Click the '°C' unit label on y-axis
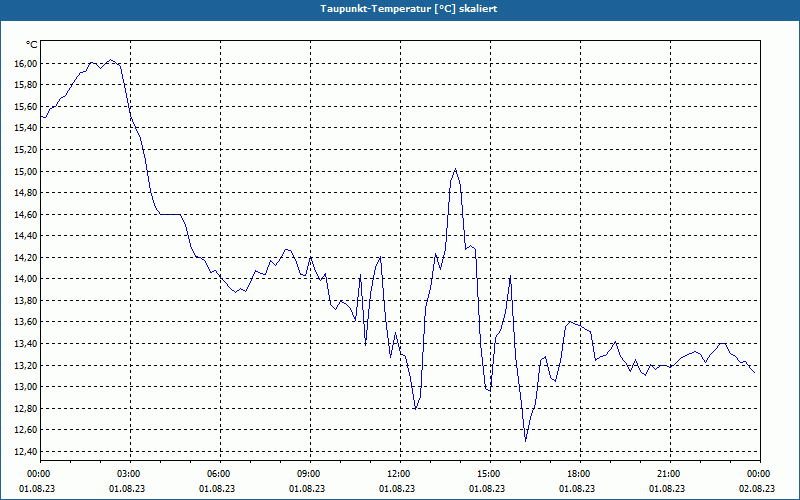 31,45
